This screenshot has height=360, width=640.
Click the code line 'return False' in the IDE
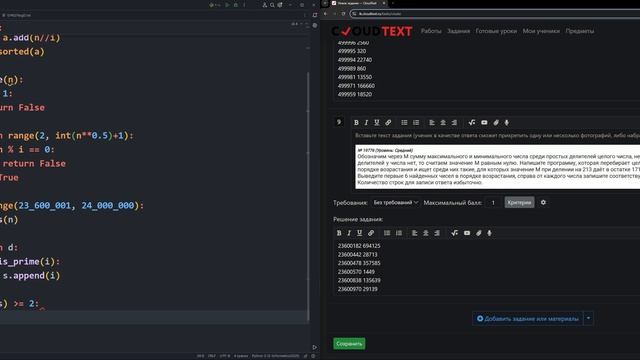(34, 164)
